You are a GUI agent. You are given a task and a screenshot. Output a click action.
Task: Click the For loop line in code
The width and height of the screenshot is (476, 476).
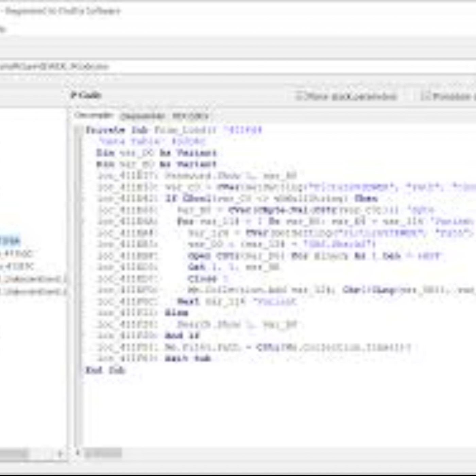tap(286, 222)
